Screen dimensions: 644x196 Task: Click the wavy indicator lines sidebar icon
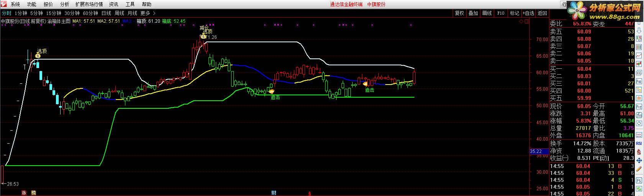click(x=639, y=135)
